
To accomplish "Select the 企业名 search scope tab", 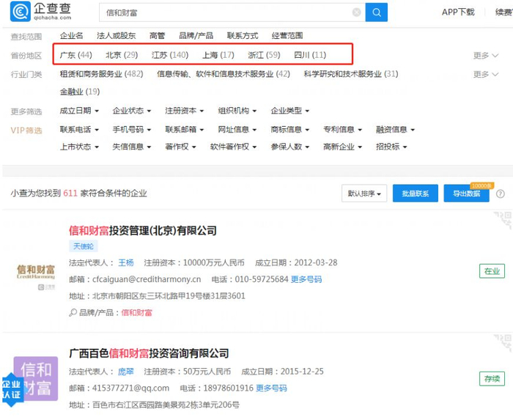I will 71,36.
